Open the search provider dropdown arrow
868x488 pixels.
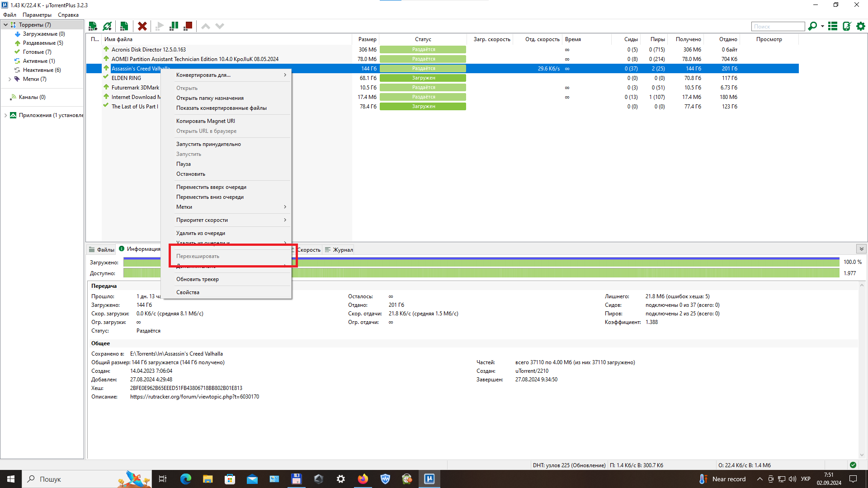pos(822,26)
